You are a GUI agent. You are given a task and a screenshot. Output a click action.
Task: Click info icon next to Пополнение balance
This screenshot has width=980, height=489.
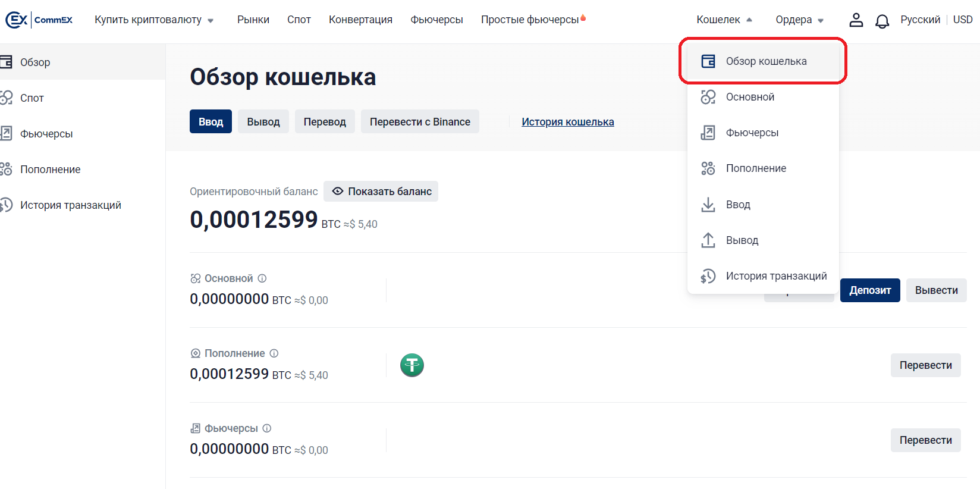click(274, 353)
